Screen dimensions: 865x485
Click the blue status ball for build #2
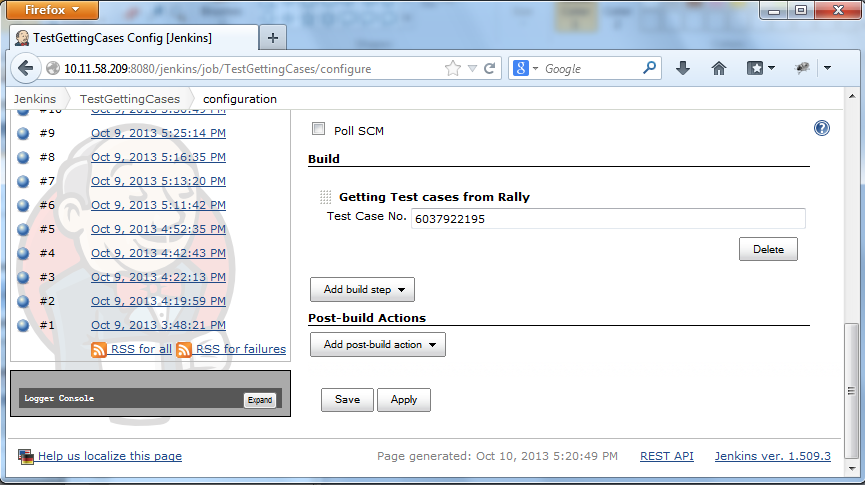click(23, 301)
